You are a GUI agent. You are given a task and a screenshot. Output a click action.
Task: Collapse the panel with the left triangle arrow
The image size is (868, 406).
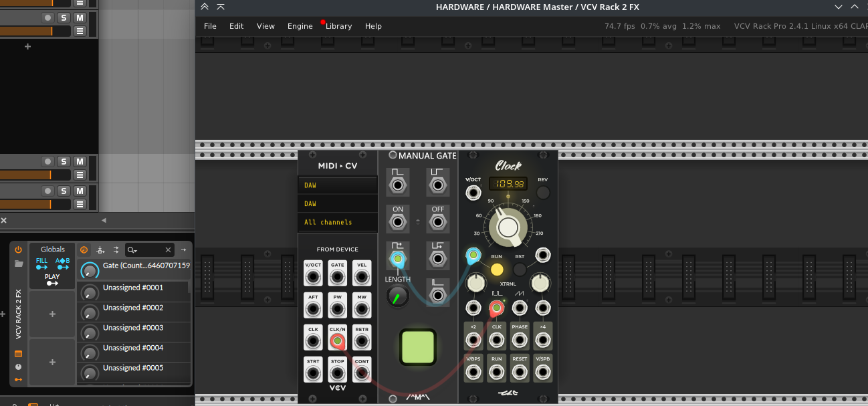pyautogui.click(x=104, y=220)
